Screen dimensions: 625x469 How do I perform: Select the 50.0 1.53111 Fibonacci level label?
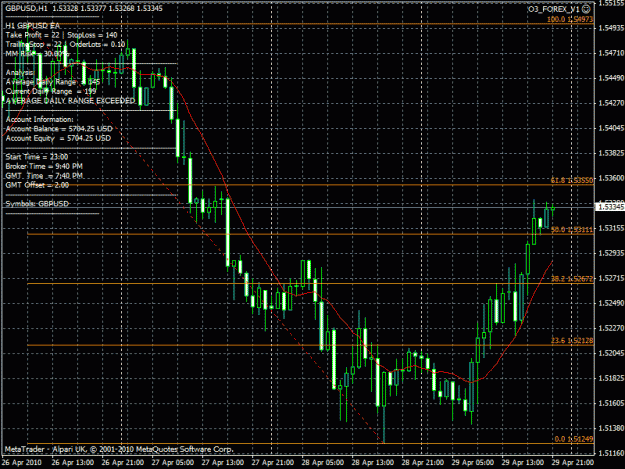tap(572, 230)
